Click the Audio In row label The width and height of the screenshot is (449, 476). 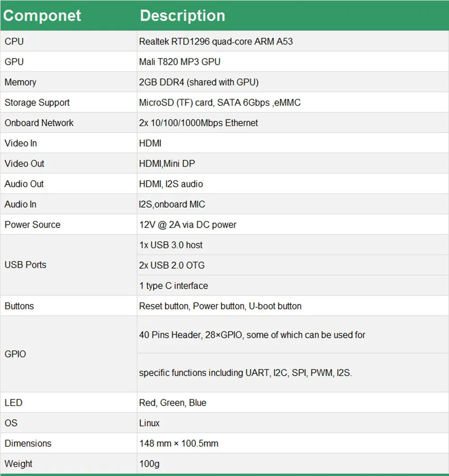tap(20, 204)
